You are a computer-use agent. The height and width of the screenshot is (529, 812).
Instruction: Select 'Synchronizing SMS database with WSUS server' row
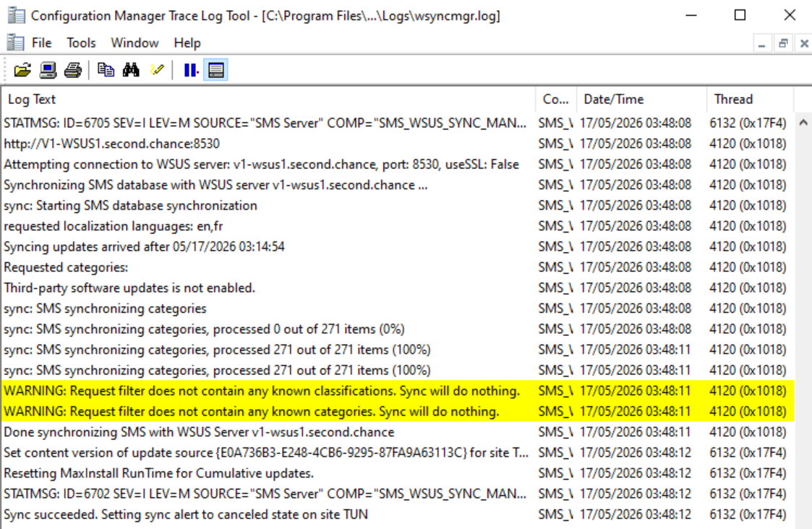[397, 185]
